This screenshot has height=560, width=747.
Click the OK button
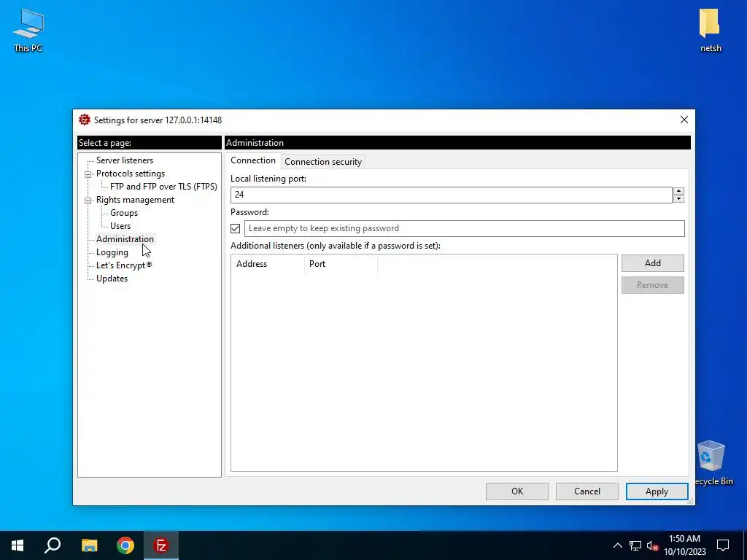(x=517, y=491)
